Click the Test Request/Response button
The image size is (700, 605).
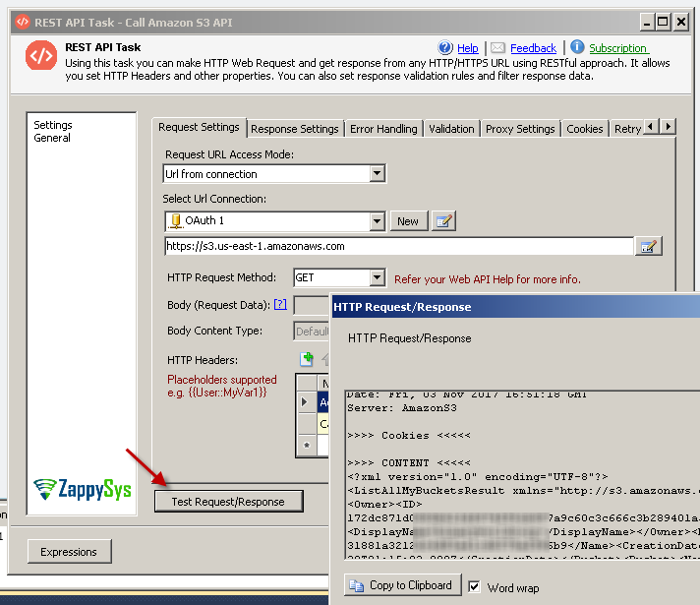tap(228, 502)
